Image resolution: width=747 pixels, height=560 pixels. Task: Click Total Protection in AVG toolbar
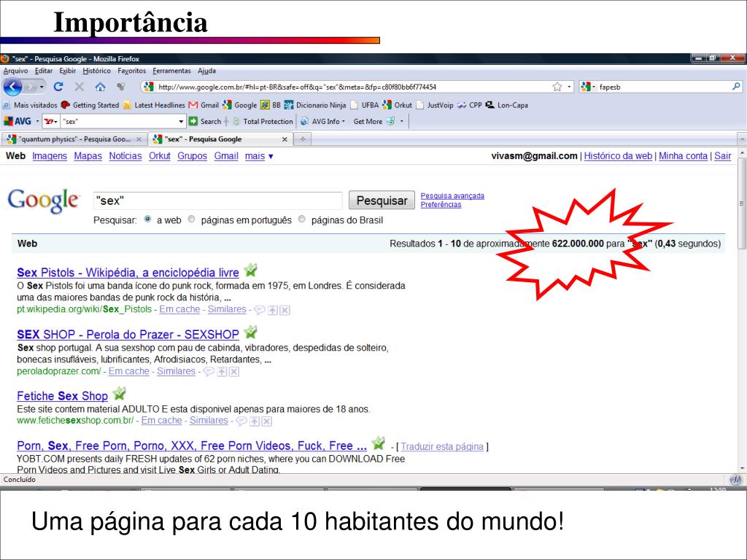click(x=263, y=122)
